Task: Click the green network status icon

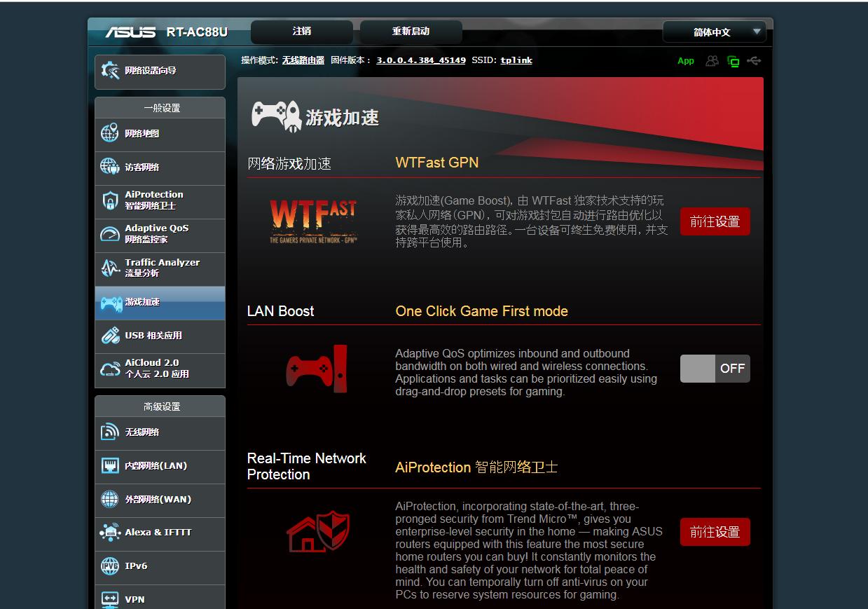Action: (733, 62)
